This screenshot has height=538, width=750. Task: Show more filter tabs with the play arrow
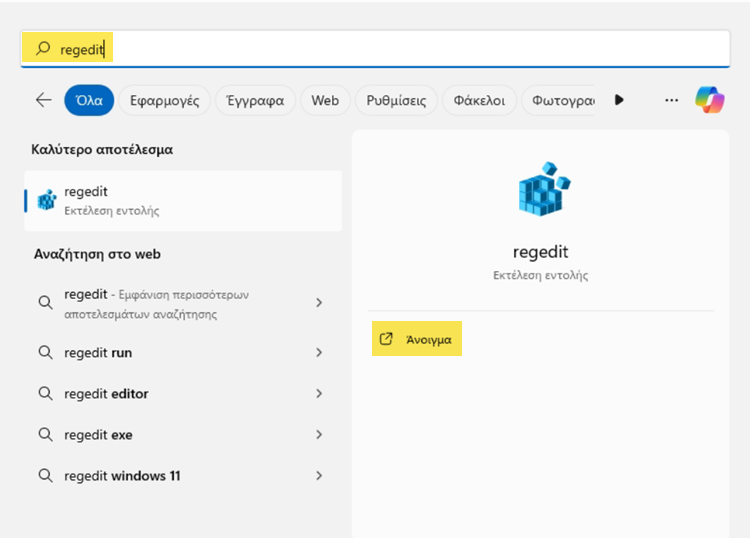(619, 100)
